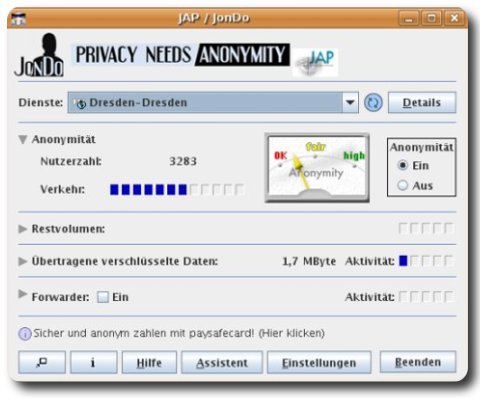Click the paysafecard payment message link
This screenshot has height=398, width=480.
[x=179, y=333]
